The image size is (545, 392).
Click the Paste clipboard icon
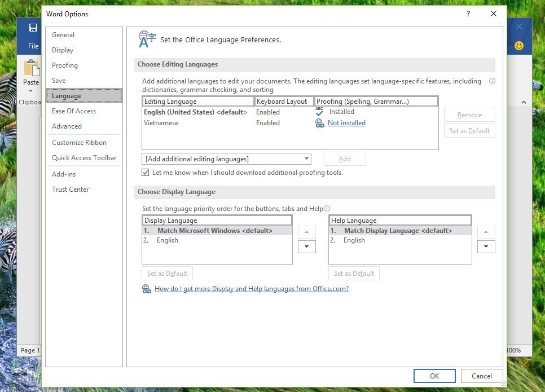tap(32, 69)
